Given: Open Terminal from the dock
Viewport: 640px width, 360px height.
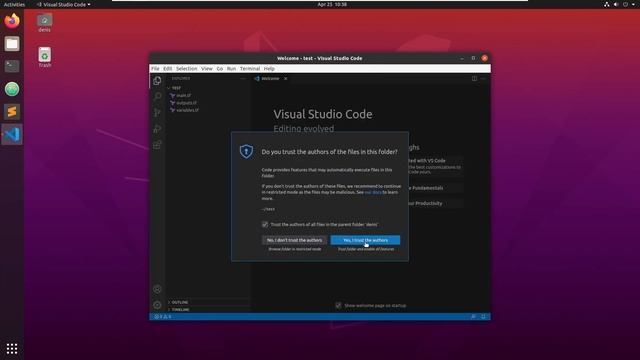Looking at the screenshot, I should pyautogui.click(x=12, y=66).
